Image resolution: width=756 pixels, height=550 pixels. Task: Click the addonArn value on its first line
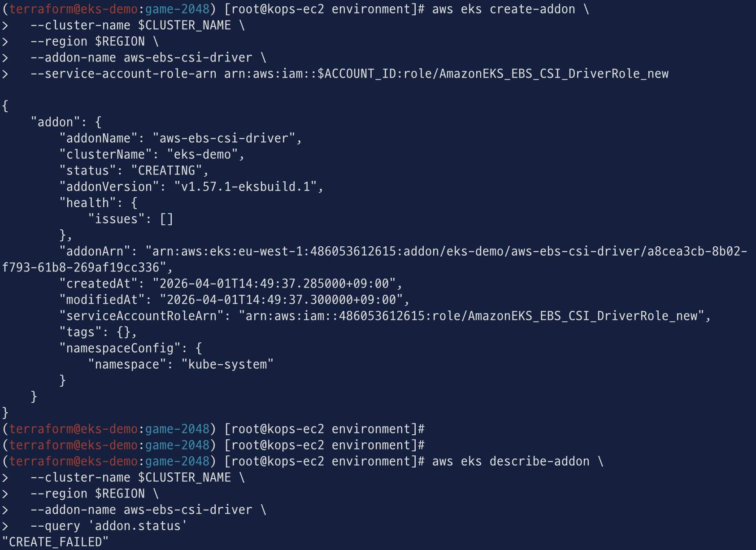click(x=446, y=251)
